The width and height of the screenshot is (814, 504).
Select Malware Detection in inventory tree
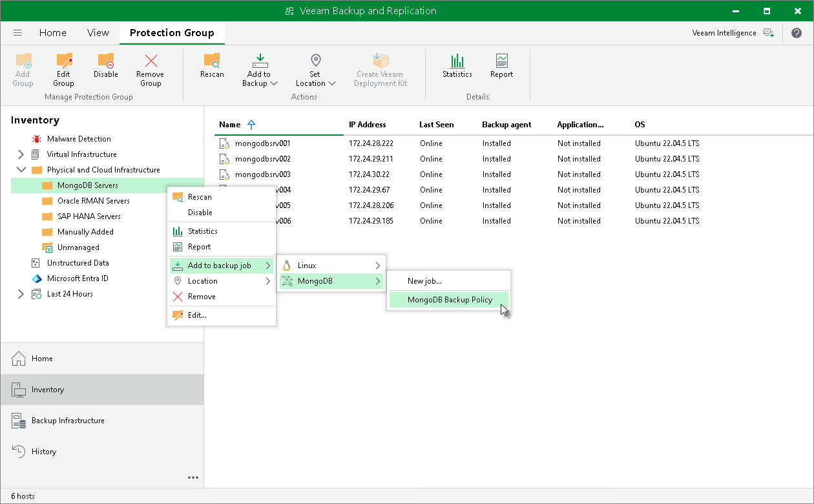[79, 139]
